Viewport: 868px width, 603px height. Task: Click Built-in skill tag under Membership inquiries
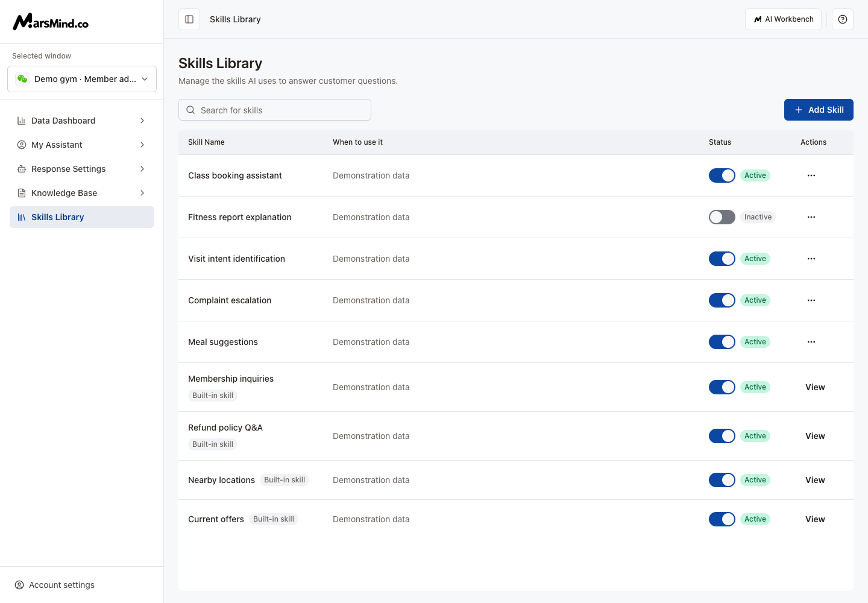point(213,396)
